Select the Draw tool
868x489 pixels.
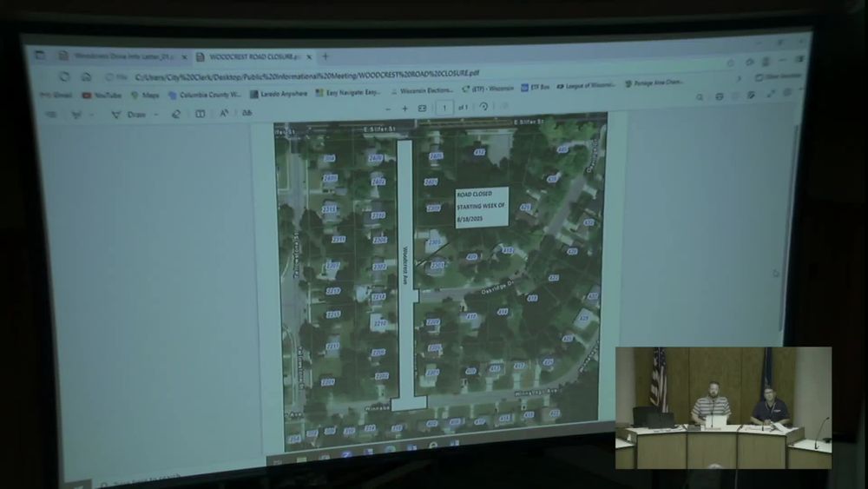point(129,115)
